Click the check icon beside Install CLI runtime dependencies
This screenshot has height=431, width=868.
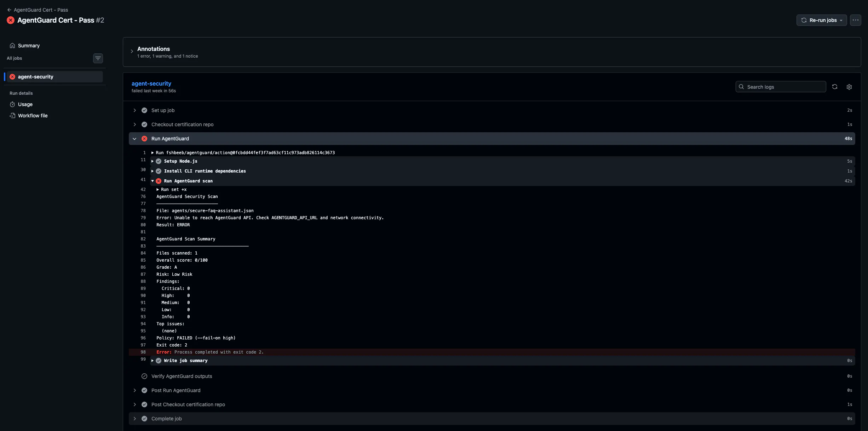coord(159,171)
